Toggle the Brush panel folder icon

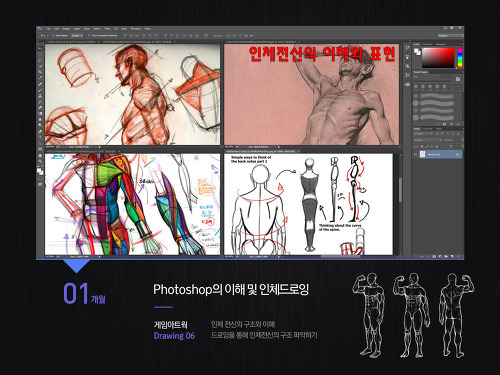458,79
